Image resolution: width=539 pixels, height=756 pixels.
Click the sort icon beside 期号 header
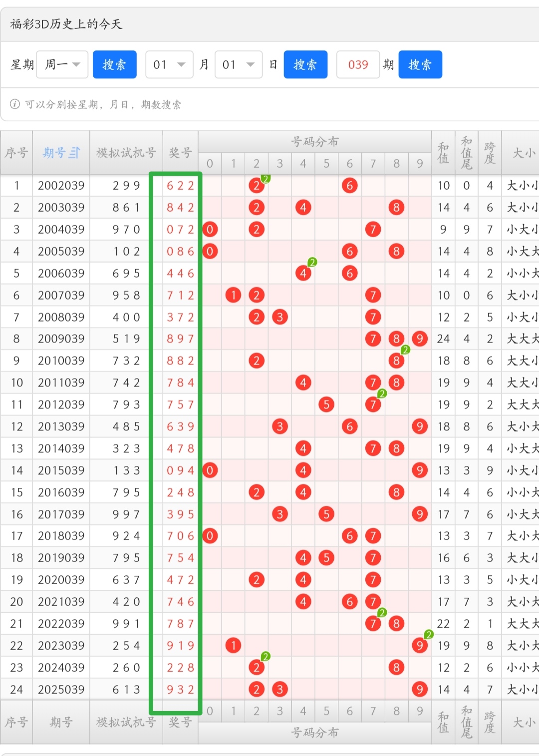tap(74, 153)
